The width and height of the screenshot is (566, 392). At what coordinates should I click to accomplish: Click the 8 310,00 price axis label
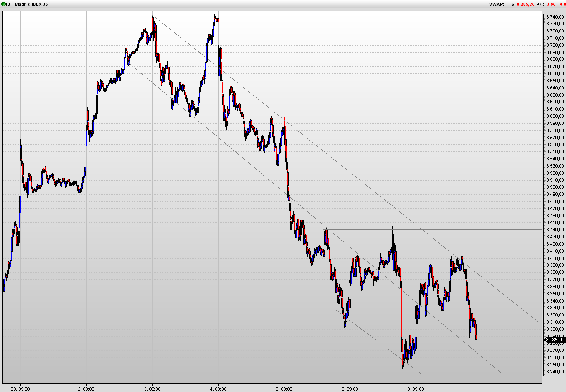click(555, 322)
